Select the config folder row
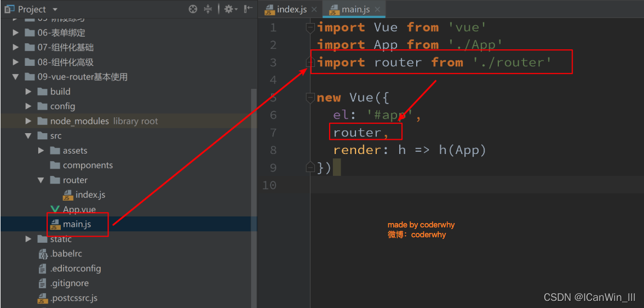 click(x=129, y=106)
